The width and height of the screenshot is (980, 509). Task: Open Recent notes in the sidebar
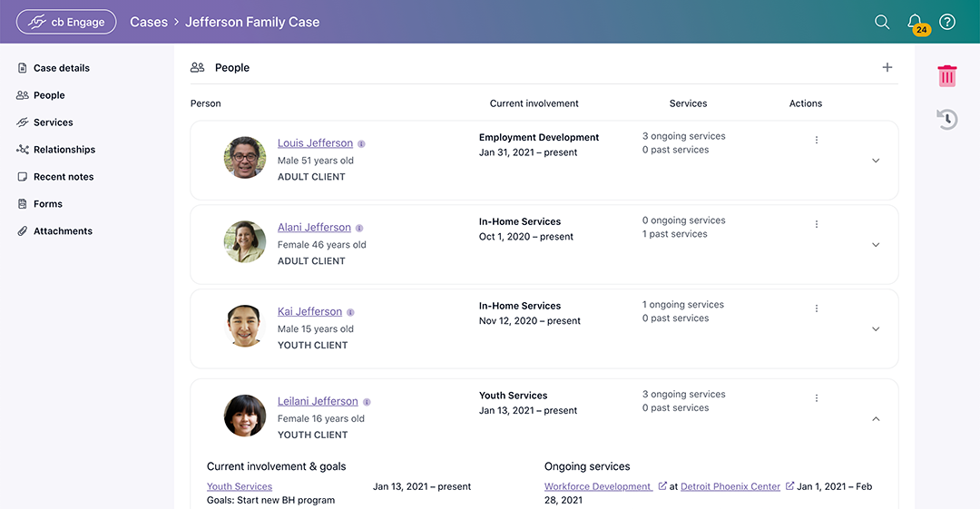pyautogui.click(x=64, y=177)
